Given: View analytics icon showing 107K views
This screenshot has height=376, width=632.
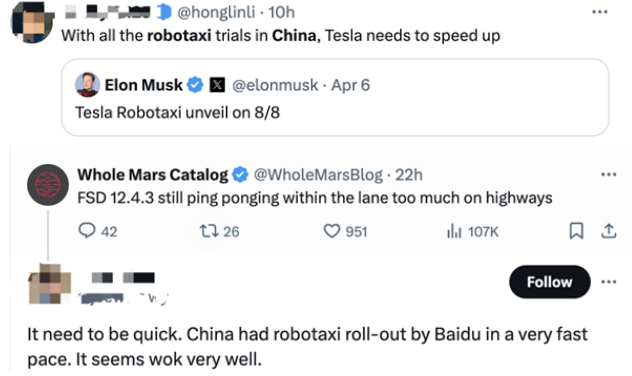Looking at the screenshot, I should 454,231.
